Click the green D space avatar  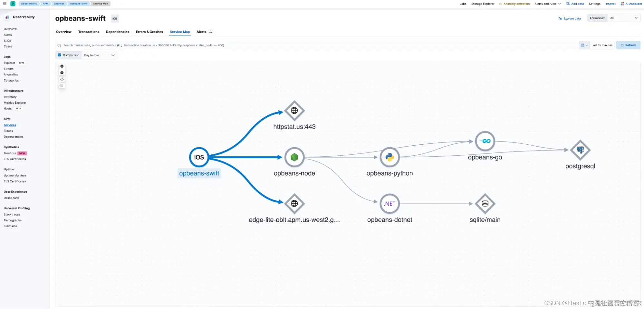coord(13,4)
